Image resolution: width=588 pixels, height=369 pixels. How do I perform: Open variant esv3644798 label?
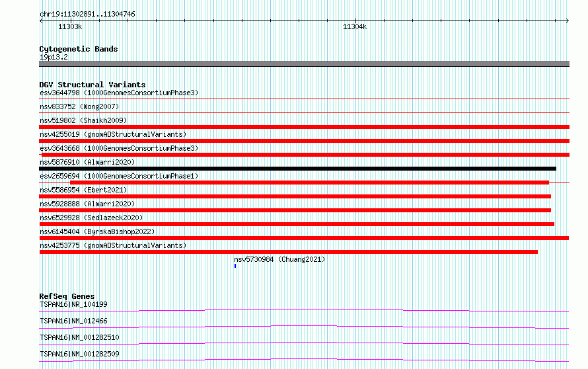tap(119, 93)
